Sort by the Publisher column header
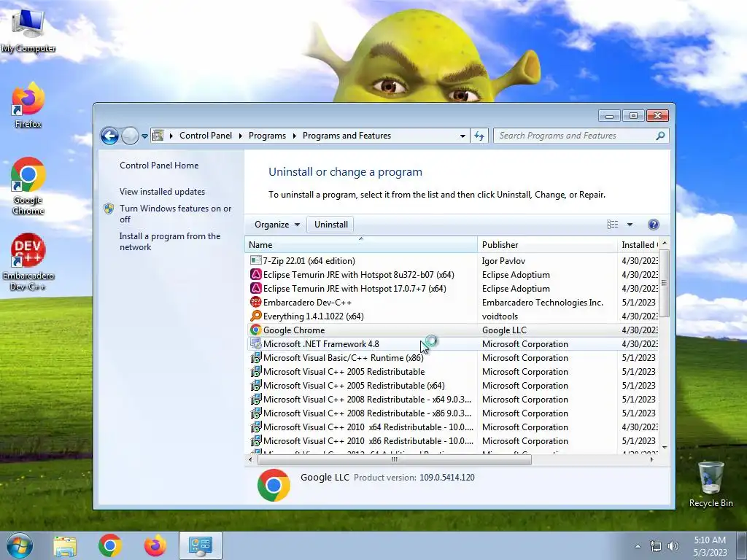747x560 pixels. click(x=547, y=245)
